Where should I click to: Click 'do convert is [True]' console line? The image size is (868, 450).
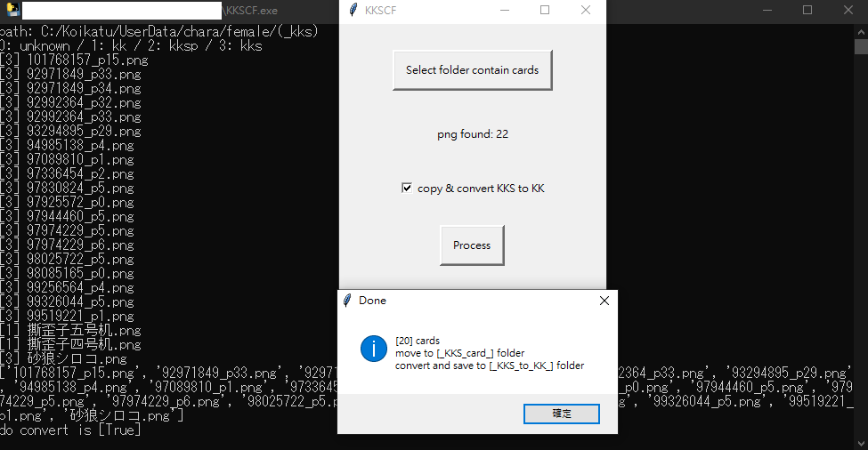click(x=70, y=430)
